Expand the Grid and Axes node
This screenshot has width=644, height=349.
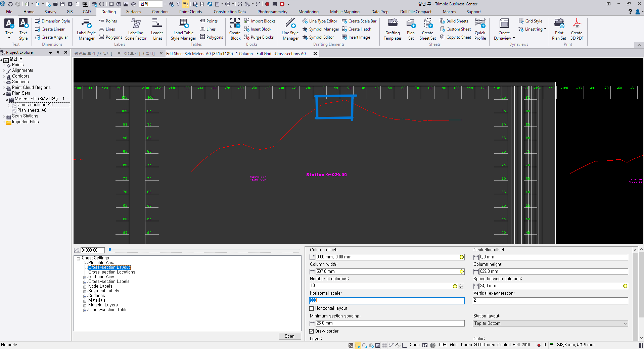tap(85, 277)
